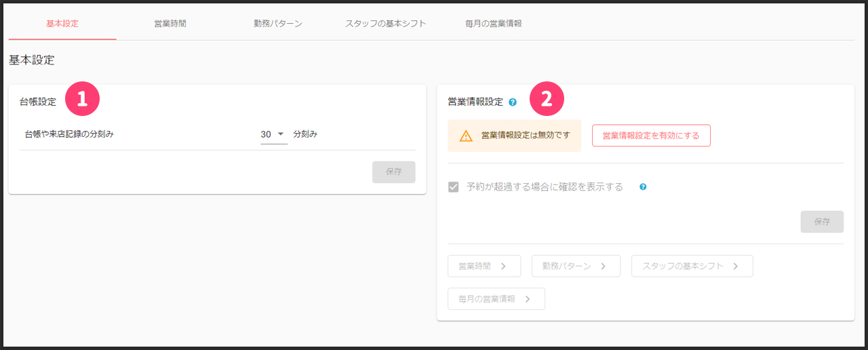Click the orange warning triangle icon
This screenshot has width=868, height=350.
pyautogui.click(x=466, y=136)
